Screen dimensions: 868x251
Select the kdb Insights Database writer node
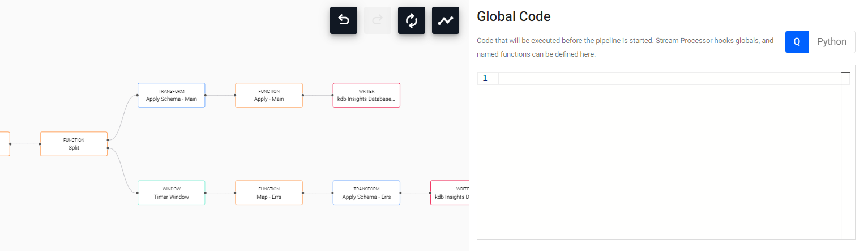click(366, 95)
